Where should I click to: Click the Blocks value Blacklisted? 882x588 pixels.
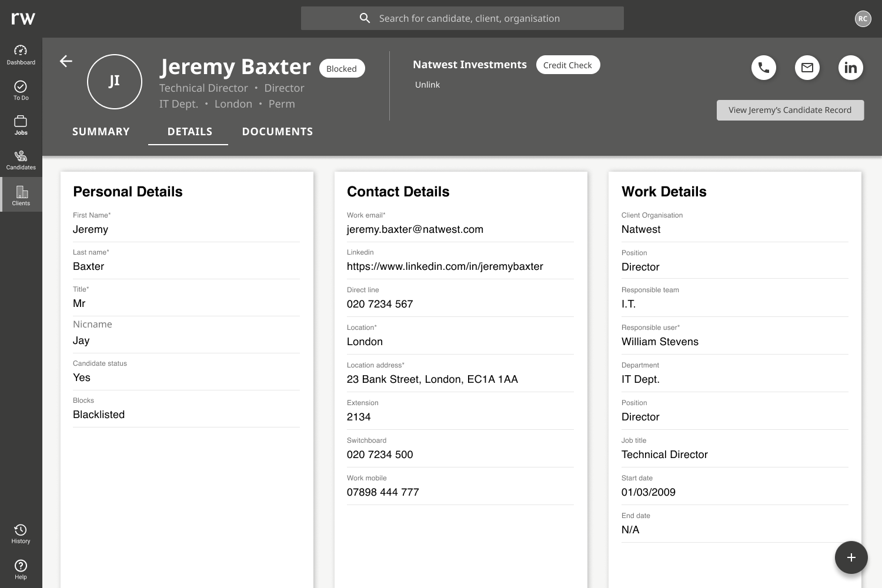(99, 415)
